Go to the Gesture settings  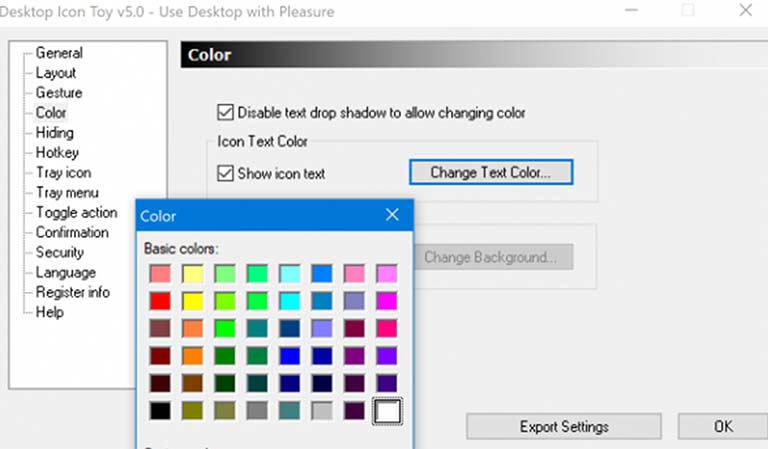coord(59,93)
